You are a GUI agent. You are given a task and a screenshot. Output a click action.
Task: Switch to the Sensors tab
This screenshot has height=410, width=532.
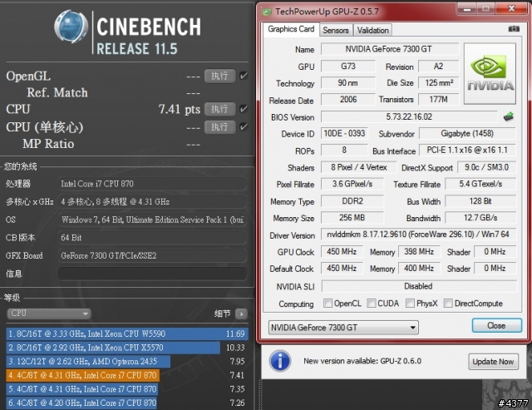point(336,30)
